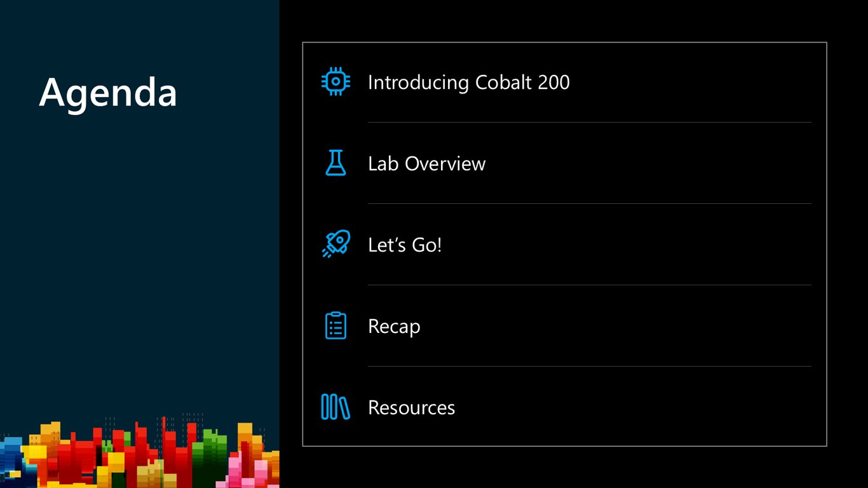Click the clipboard checklist icon
The image size is (868, 488).
(x=336, y=325)
